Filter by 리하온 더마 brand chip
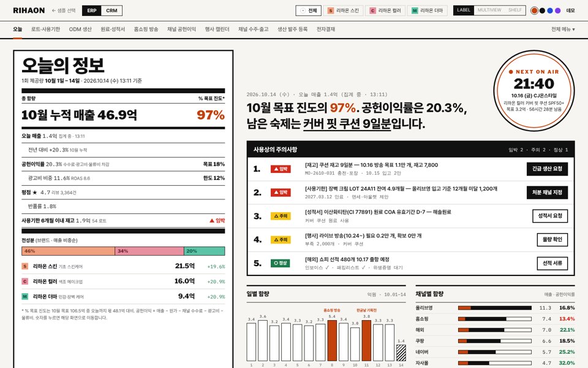This screenshot has height=368, width=588. pos(428,10)
